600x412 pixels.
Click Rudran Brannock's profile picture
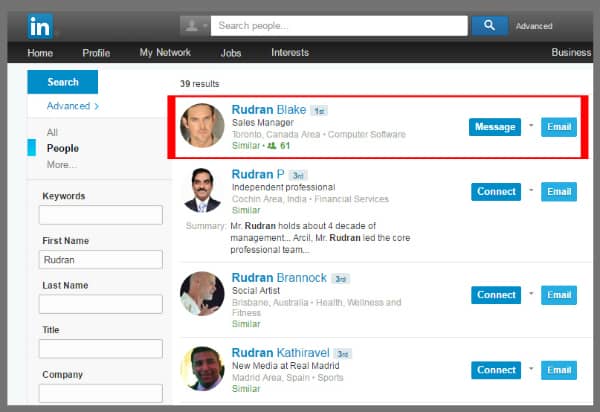click(x=202, y=294)
